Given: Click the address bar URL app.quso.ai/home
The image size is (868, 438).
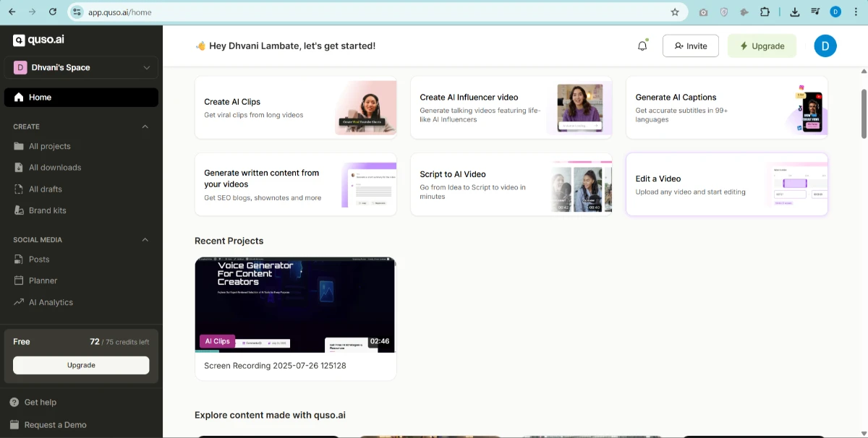Looking at the screenshot, I should point(120,12).
